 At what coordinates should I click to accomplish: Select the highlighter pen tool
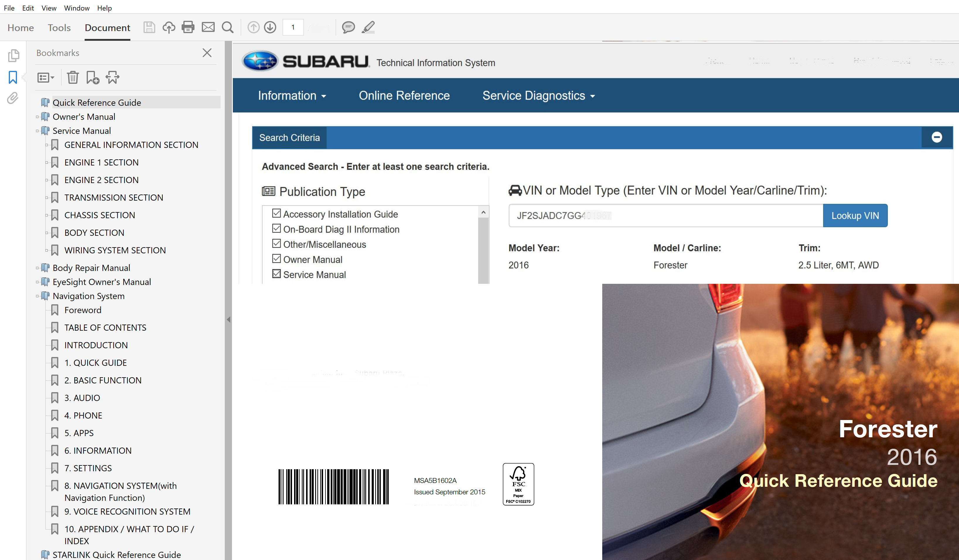[368, 28]
